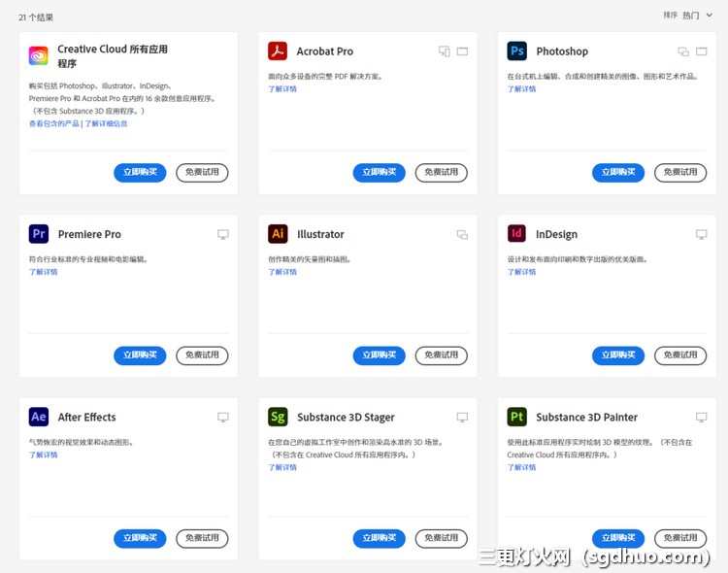Viewport: 728px width, 573px height.
Task: Click the Photoshop title text
Action: tap(562, 51)
